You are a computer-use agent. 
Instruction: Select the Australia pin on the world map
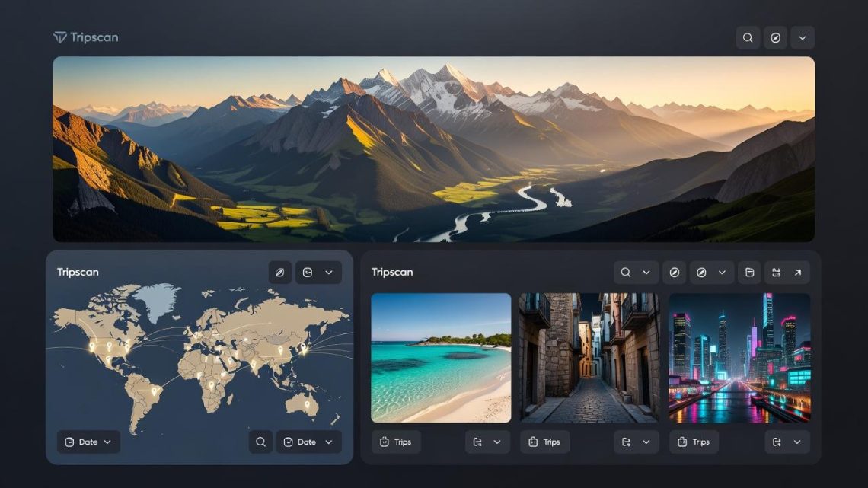tap(307, 406)
